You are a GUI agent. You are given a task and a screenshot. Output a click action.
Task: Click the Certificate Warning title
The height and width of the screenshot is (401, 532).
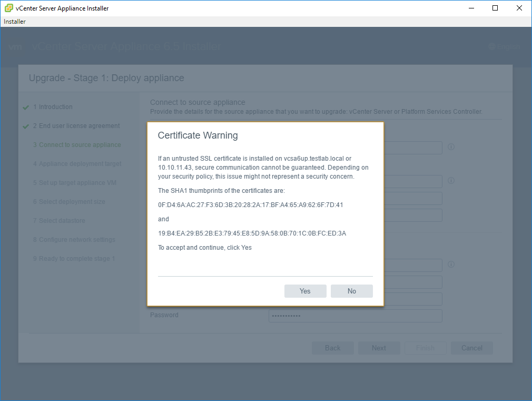coord(198,135)
